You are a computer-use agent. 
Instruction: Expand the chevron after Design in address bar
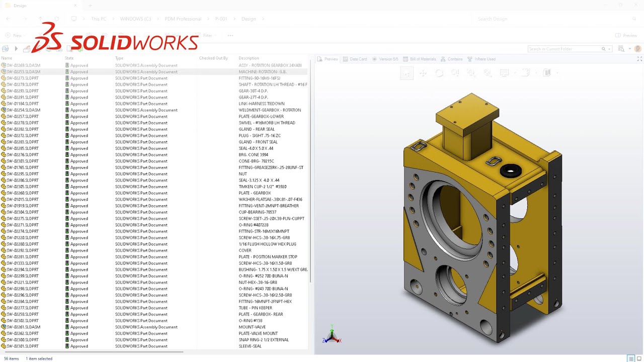(263, 19)
